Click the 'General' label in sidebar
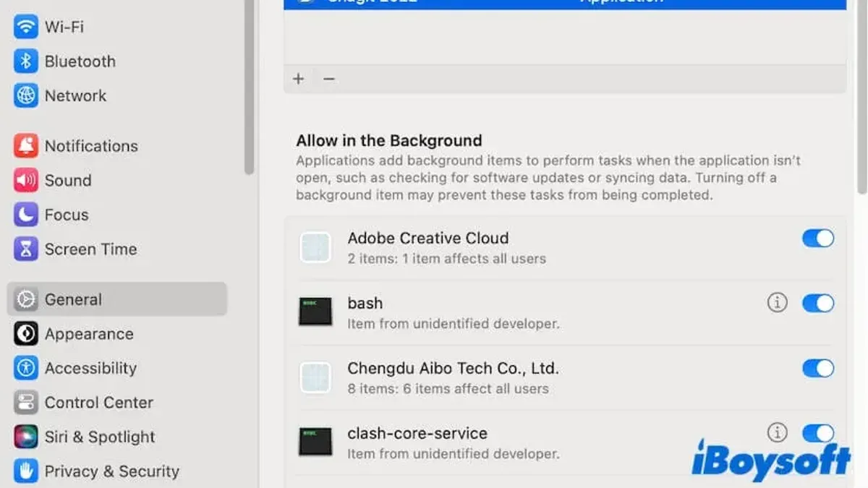 click(x=73, y=299)
